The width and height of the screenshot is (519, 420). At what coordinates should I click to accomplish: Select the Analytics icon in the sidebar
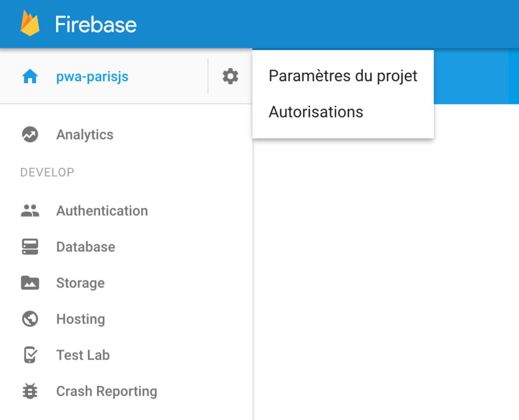click(30, 134)
